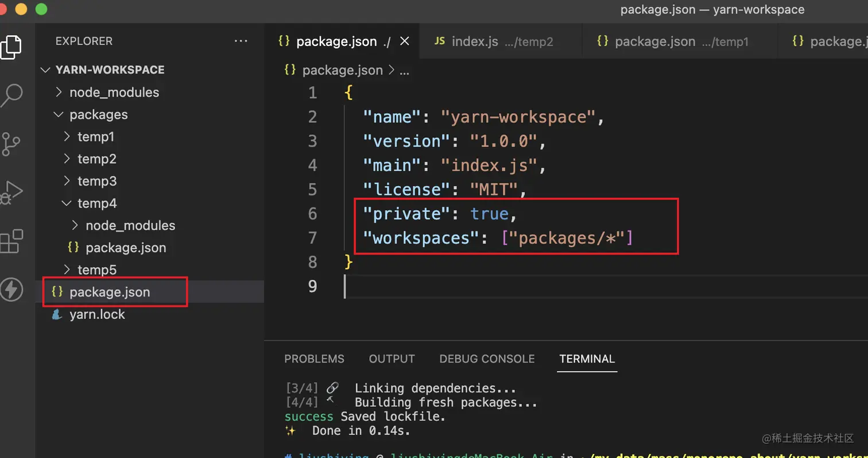Expand node_modules inside temp4
868x458 pixels.
pyautogui.click(x=75, y=225)
